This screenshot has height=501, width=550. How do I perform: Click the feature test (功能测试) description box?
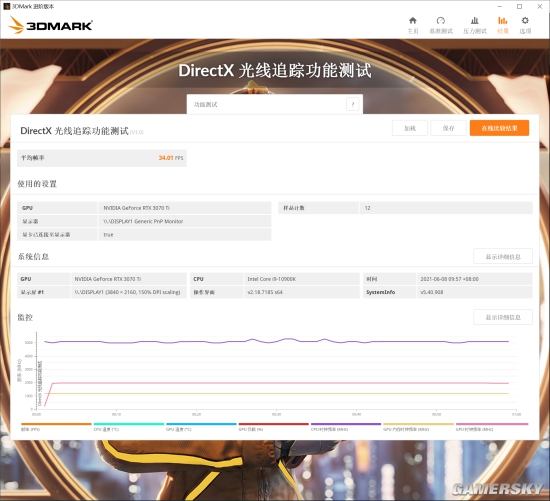pyautogui.click(x=275, y=104)
